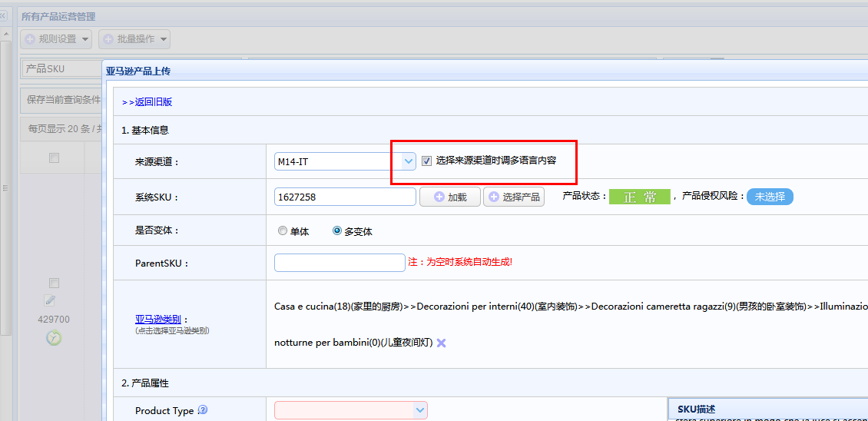
Task: Click the plus icon on the 规则设置 button
Action: (x=31, y=39)
